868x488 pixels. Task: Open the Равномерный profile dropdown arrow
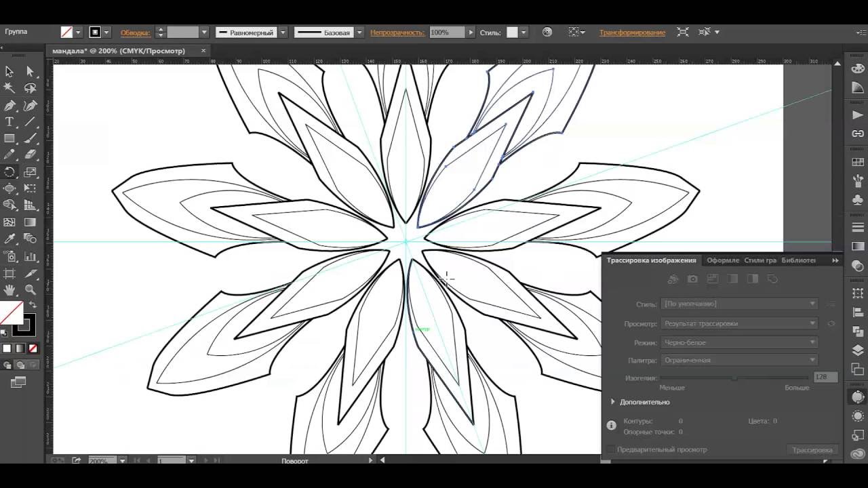[x=283, y=32]
